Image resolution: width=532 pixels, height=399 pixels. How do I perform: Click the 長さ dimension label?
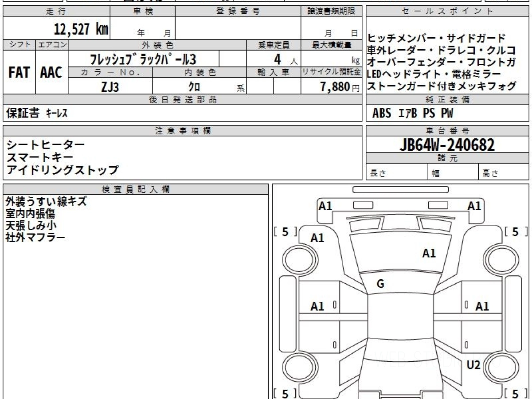(x=378, y=174)
